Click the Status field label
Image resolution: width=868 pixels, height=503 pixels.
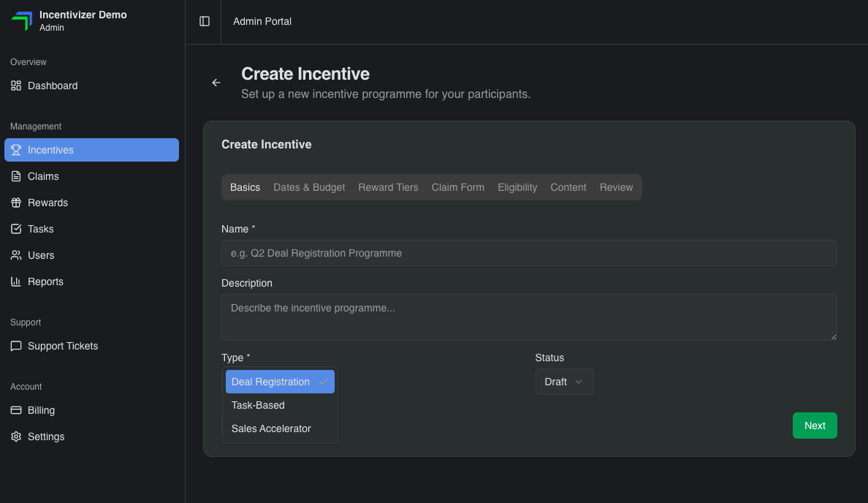click(549, 358)
